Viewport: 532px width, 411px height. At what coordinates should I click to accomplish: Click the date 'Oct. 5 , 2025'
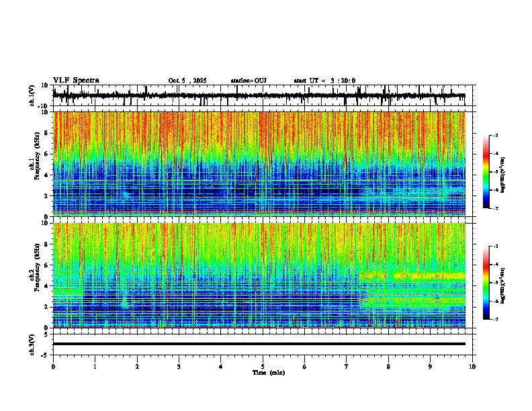tap(187, 81)
